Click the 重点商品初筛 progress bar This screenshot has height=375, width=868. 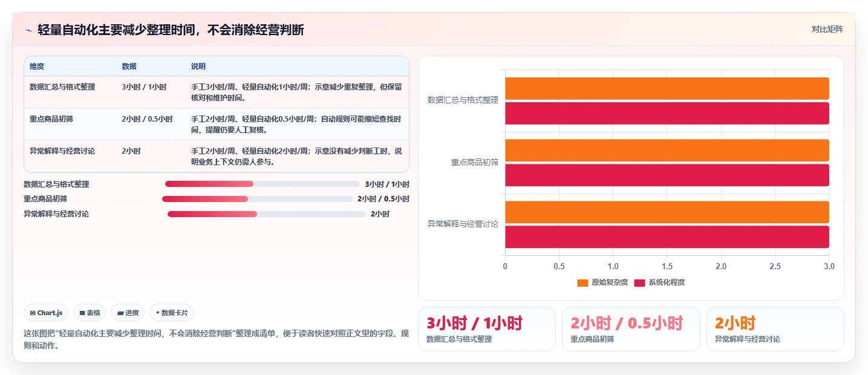(257, 199)
